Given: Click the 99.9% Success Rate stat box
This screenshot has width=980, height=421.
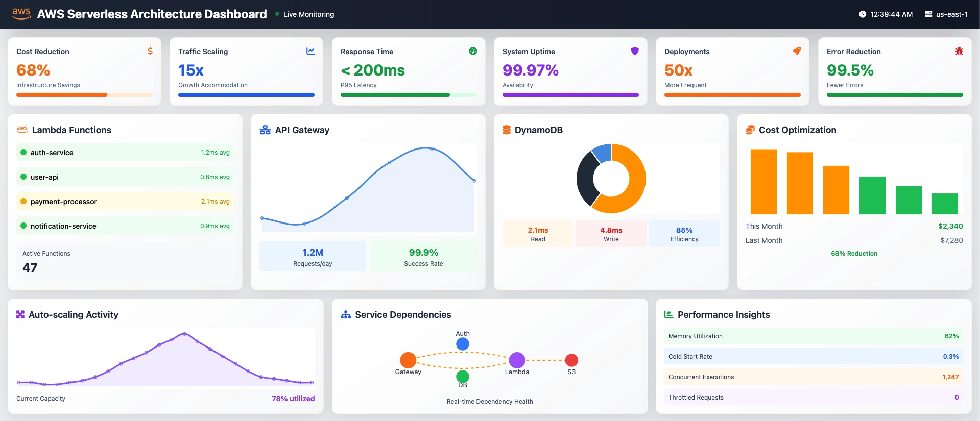Looking at the screenshot, I should (x=423, y=257).
